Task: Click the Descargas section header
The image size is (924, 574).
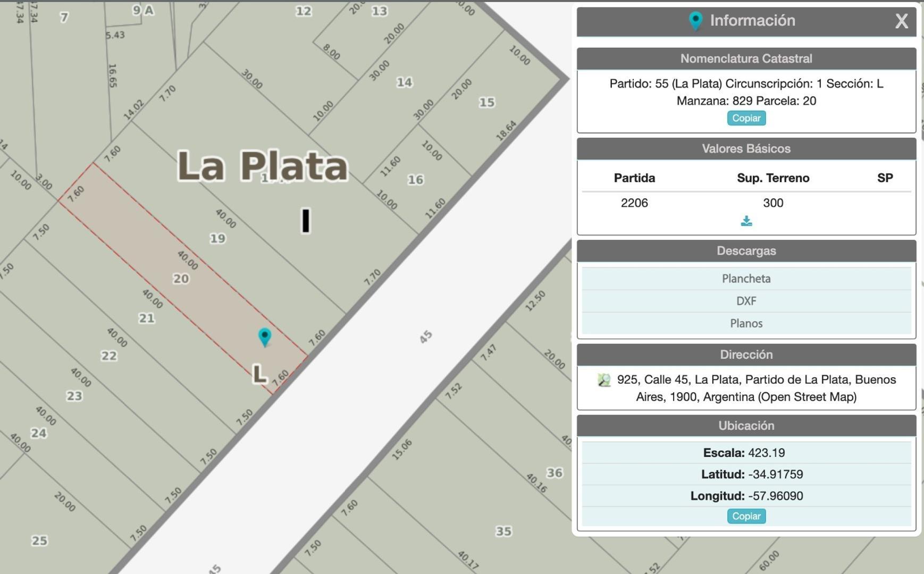Action: 746,251
